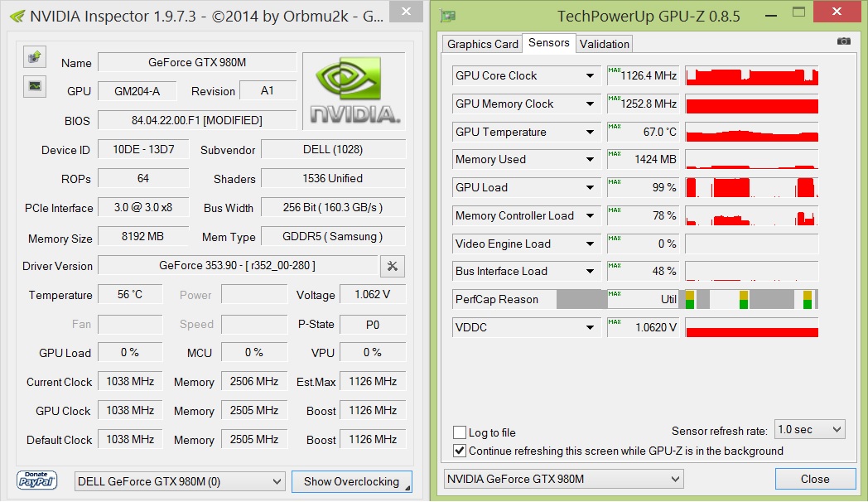The width and height of the screenshot is (868, 502).
Task: Click the Memory Used 1424 MB value
Action: tap(644, 159)
